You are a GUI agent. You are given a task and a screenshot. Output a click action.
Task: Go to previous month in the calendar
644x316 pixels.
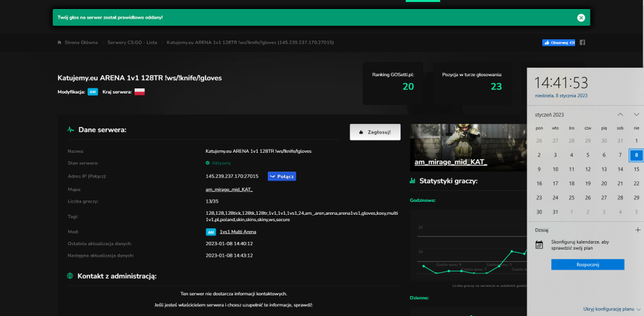click(620, 114)
